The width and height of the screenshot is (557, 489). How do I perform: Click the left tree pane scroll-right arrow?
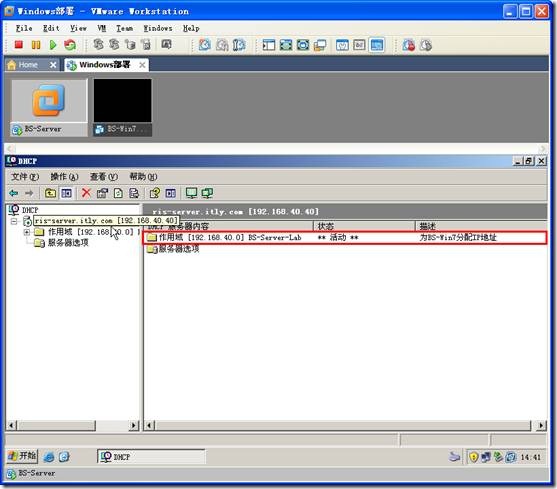coord(134,425)
